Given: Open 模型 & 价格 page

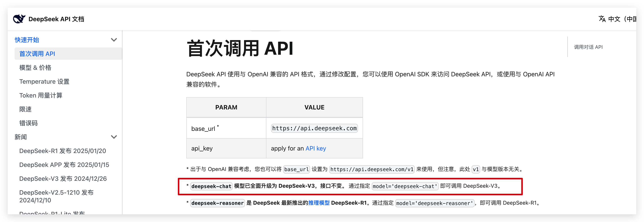Looking at the screenshot, I should click(x=35, y=68).
